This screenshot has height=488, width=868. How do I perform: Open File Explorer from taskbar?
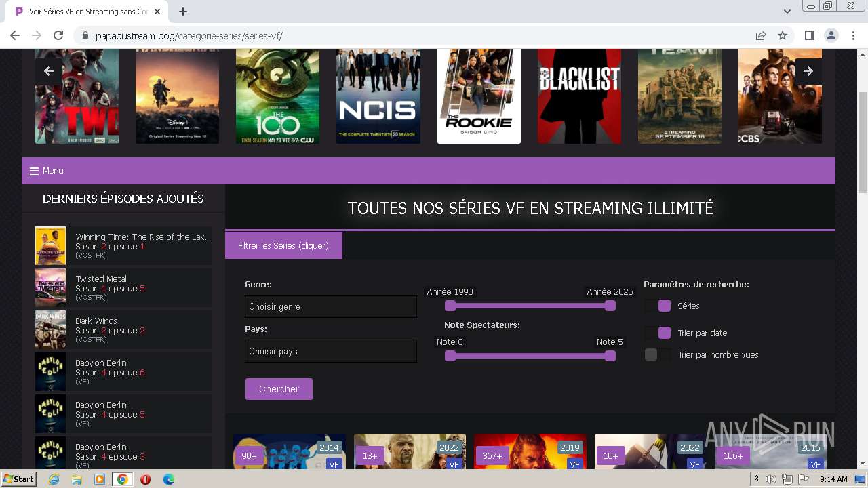(77, 479)
